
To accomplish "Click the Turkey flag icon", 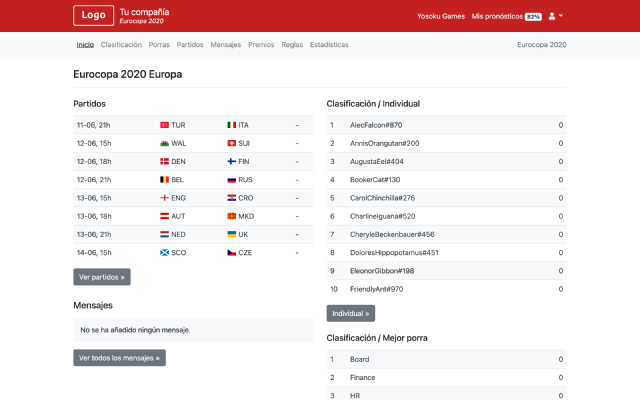I will (164, 125).
